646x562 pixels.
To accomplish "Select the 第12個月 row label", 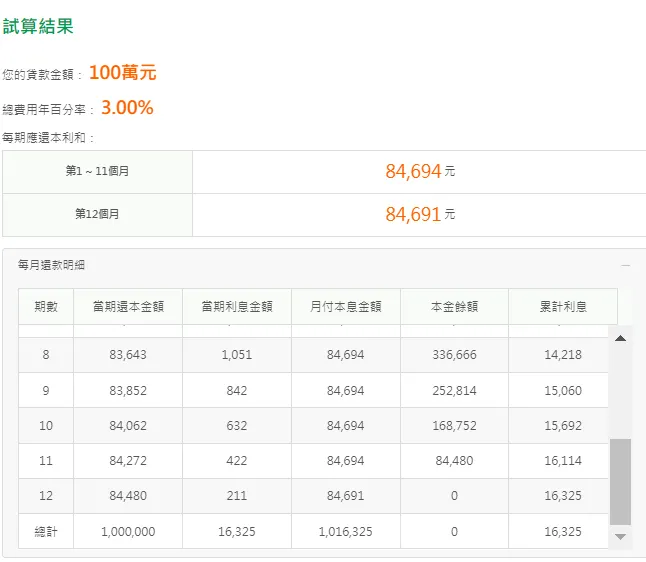I will tap(97, 214).
